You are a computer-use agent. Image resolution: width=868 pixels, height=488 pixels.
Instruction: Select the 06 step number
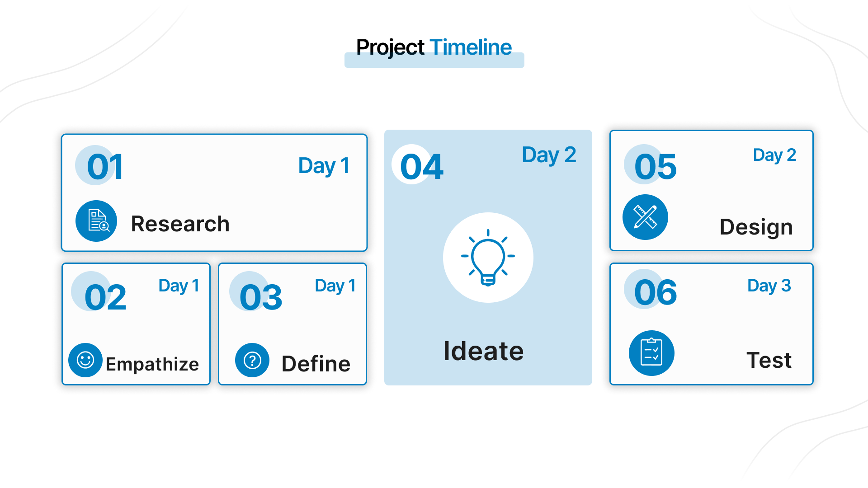[656, 292]
